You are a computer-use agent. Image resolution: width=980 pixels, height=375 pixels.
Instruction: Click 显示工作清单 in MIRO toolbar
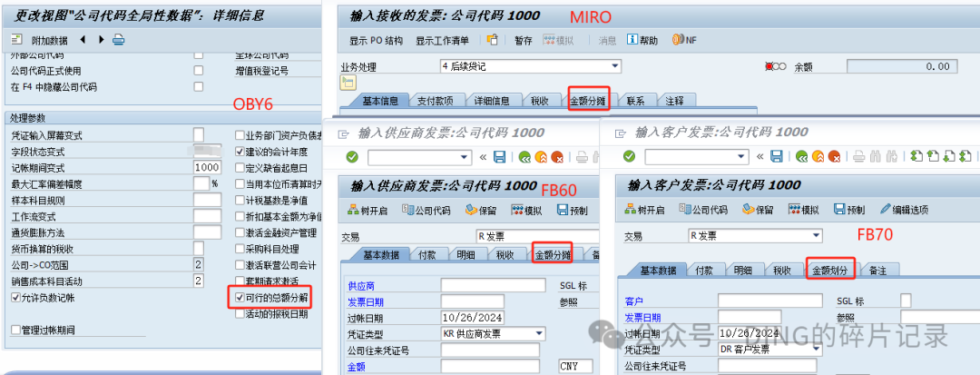coord(443,41)
